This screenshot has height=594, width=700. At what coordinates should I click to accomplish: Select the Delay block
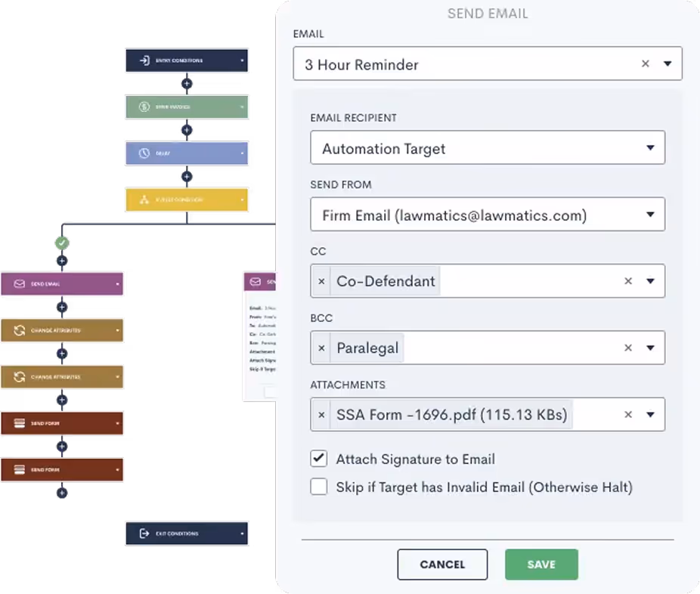(x=187, y=153)
